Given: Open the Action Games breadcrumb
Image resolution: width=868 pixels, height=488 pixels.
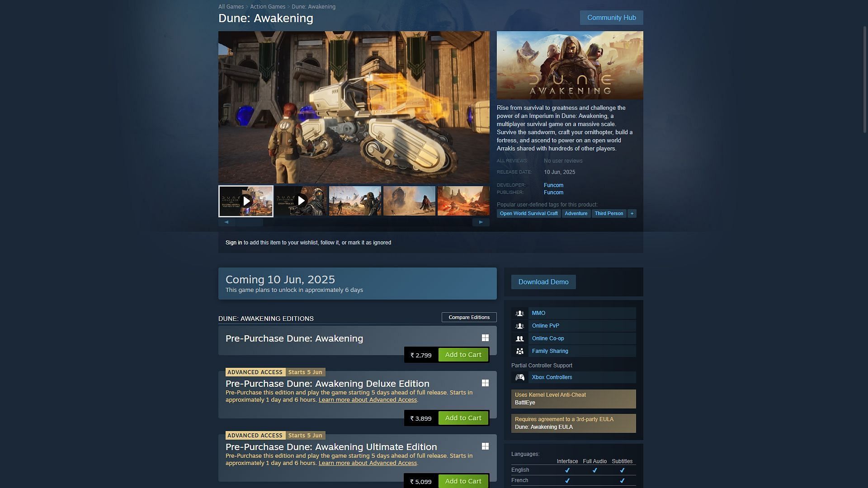Looking at the screenshot, I should point(268,7).
